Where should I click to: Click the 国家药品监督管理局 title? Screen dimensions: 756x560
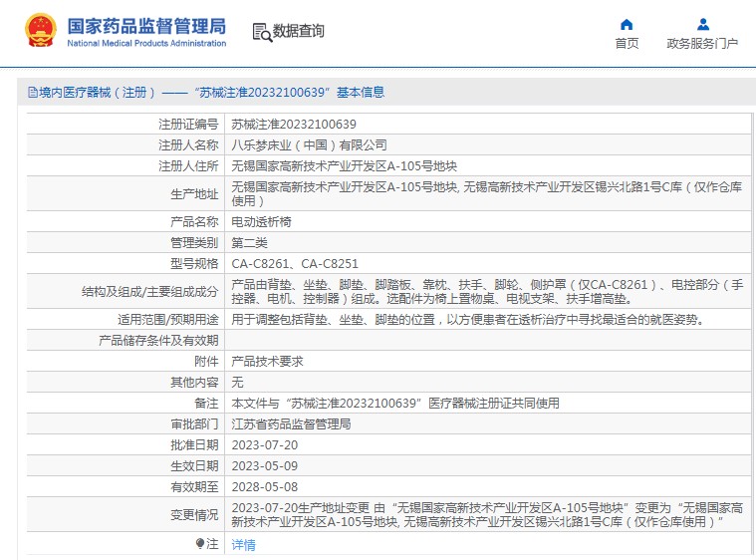pos(146,26)
